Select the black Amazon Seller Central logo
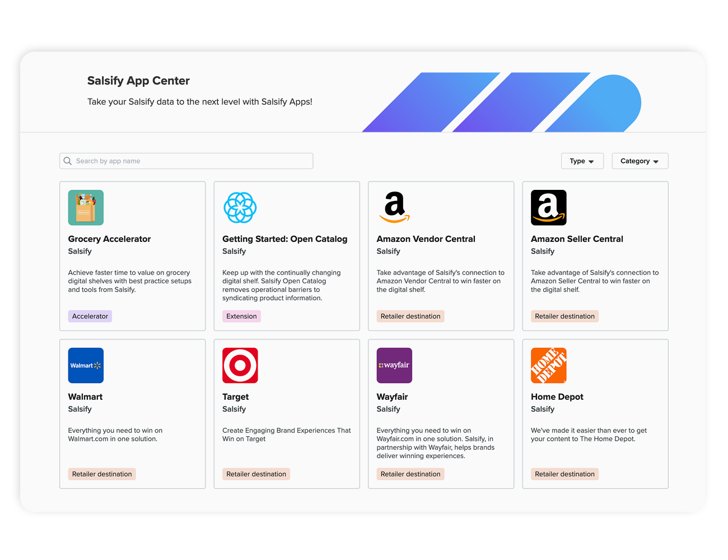The height and width of the screenshot is (560, 728). 549,208
